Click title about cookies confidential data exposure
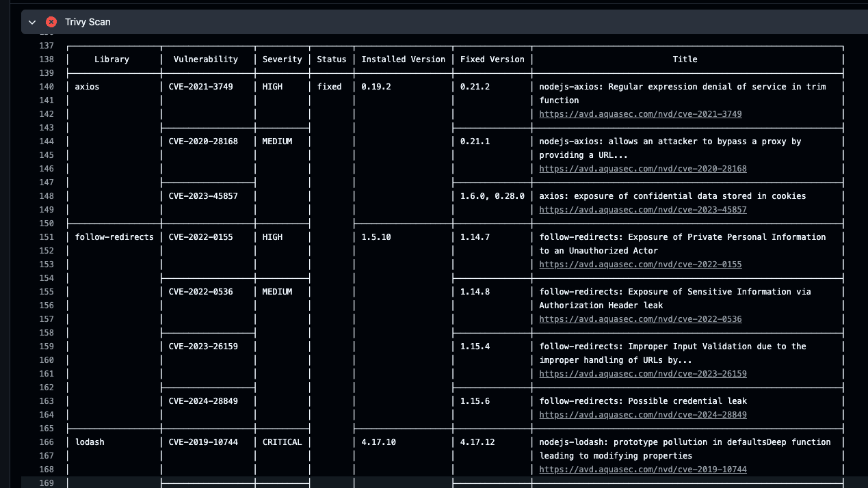This screenshot has width=868, height=488. pos(672,196)
